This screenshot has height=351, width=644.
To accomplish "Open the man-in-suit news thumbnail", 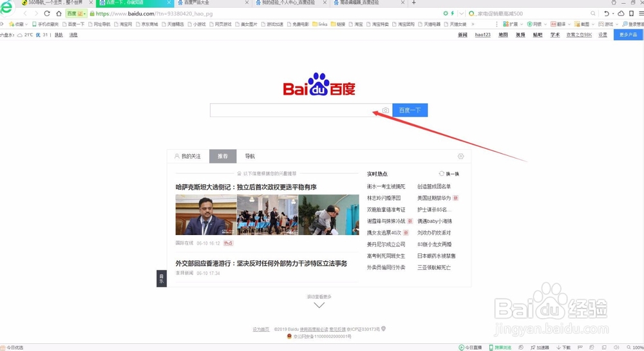I will tap(206, 214).
